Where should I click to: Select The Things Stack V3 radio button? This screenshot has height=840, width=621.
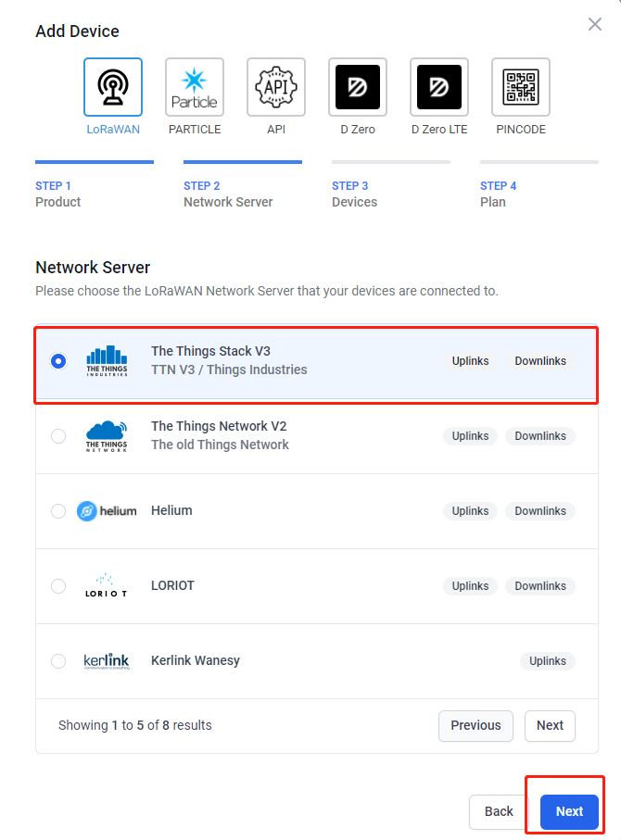click(x=58, y=361)
